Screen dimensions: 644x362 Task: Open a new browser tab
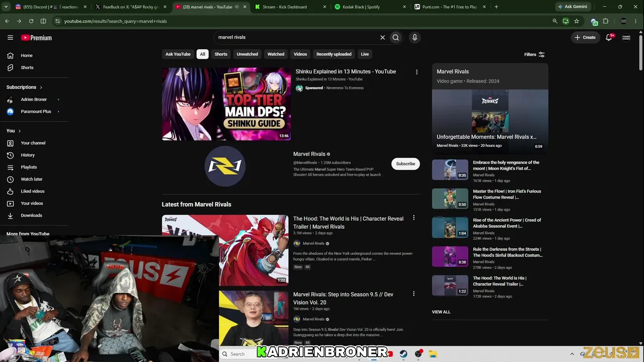coord(496,7)
